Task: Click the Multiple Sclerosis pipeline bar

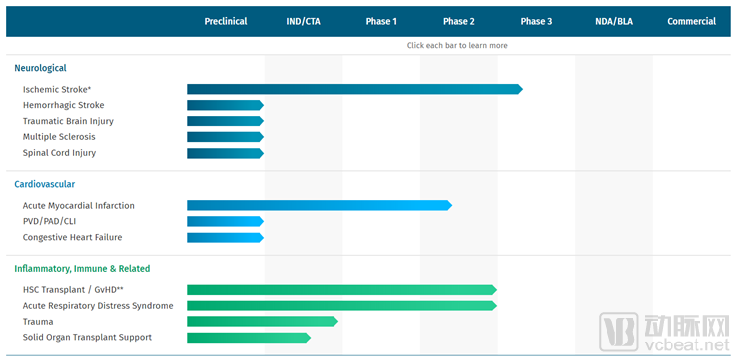Action: 226,137
